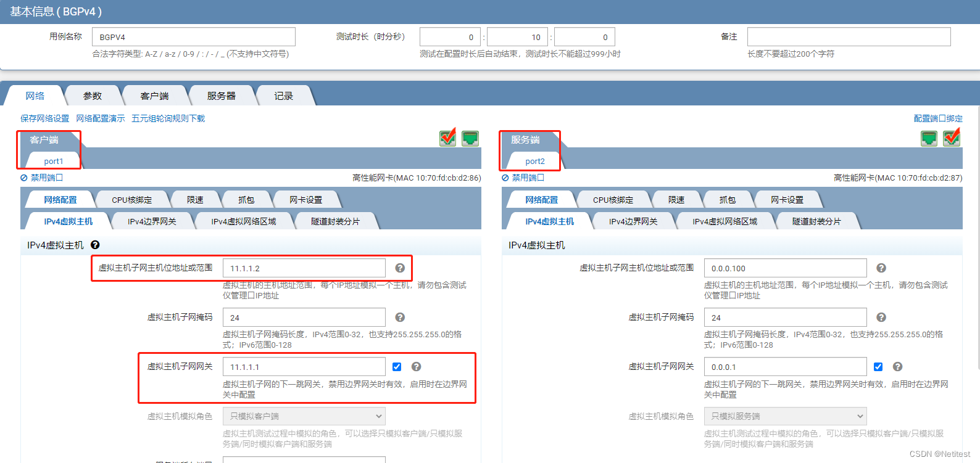This screenshot has height=463, width=980.
Task: Click the 用例名称 field containing BGPV4
Action: pos(194,37)
